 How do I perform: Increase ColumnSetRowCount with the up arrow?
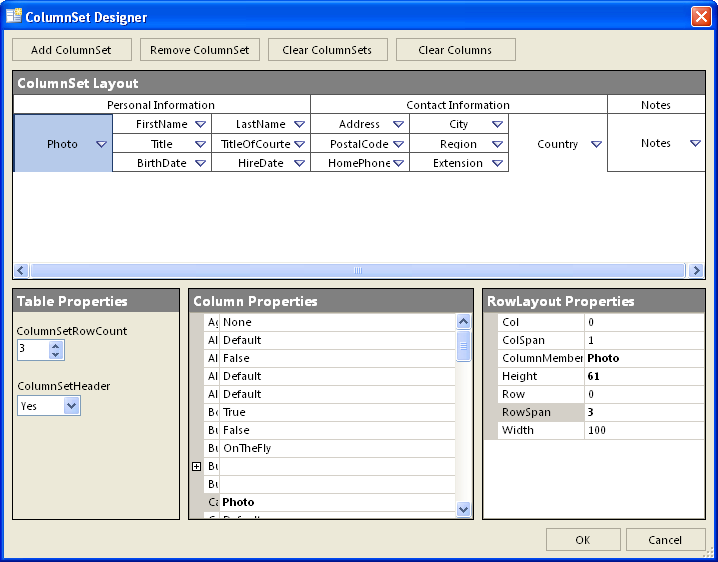(56, 346)
